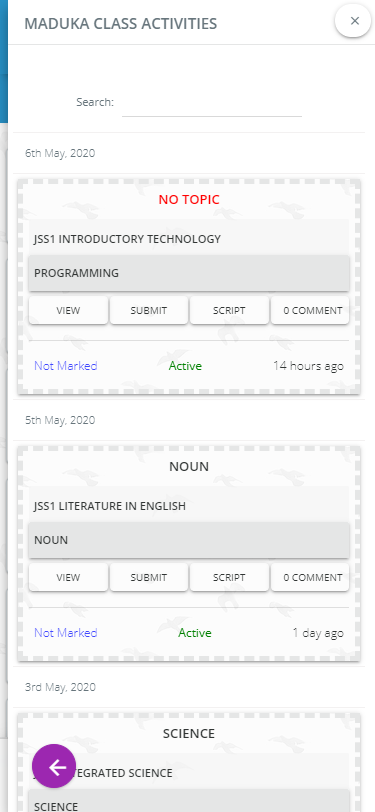Select the PROGRAMMING title row
Viewport: 375px width, 812px height.
pyautogui.click(x=189, y=273)
